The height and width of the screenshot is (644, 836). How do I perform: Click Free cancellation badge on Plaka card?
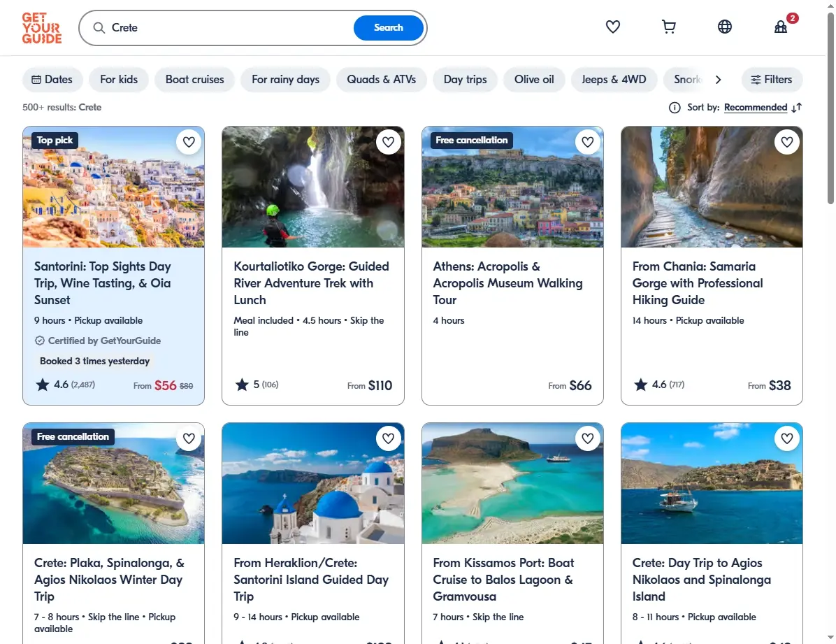click(x=73, y=436)
